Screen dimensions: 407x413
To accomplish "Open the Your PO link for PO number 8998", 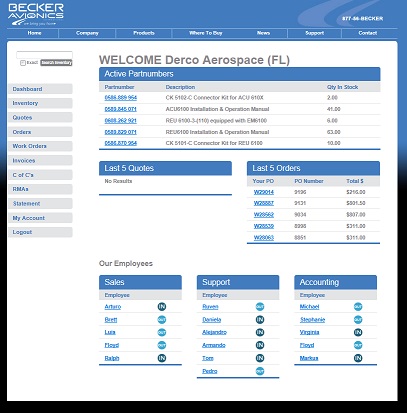I will click(x=264, y=226).
